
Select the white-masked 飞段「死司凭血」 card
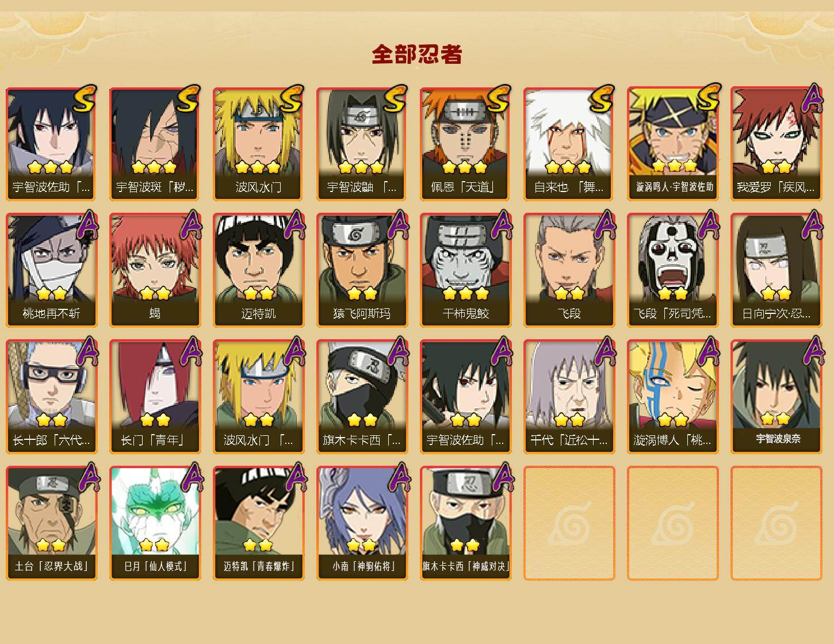click(x=673, y=270)
